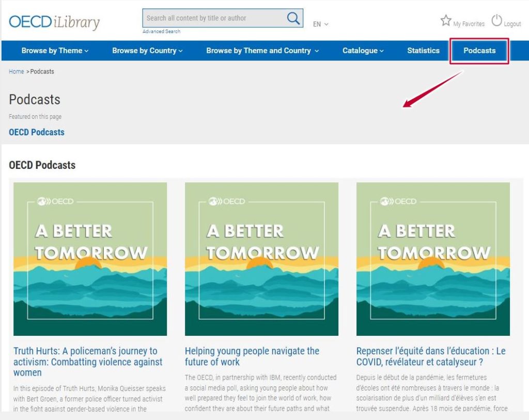Click the Repenser l'équité episode cover image
529x420 pixels.
click(433, 259)
